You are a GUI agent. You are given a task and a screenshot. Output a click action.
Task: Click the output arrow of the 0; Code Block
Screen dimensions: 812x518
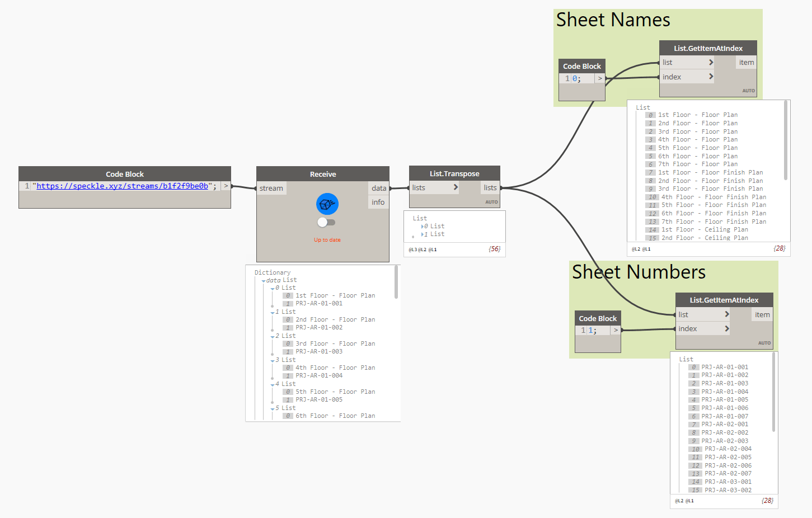tap(599, 78)
